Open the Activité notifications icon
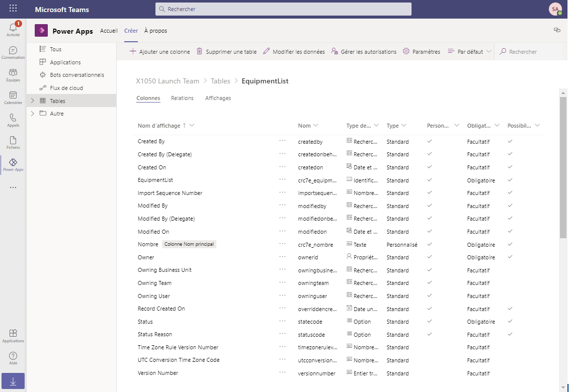Viewport: 569px width, 392px height. click(13, 29)
